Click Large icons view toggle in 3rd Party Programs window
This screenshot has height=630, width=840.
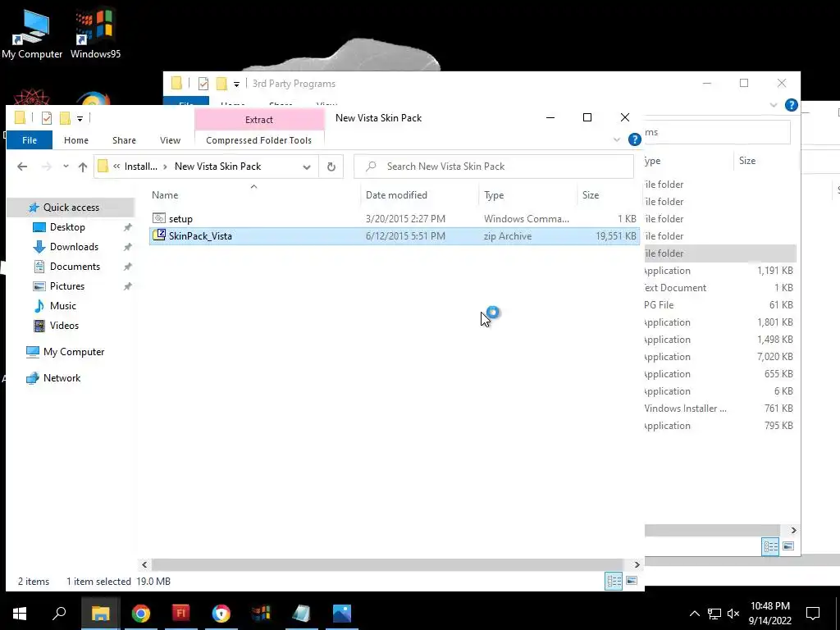(788, 546)
